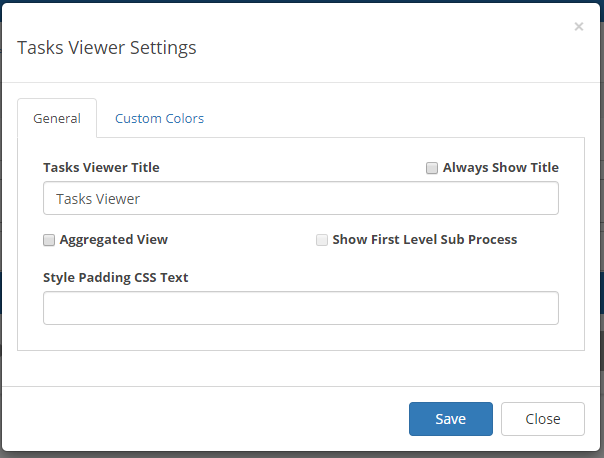604x458 pixels.
Task: Select the General tab
Action: (x=57, y=118)
